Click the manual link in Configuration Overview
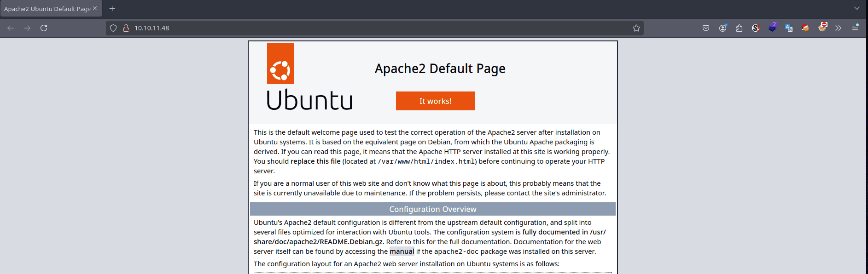 tap(402, 251)
